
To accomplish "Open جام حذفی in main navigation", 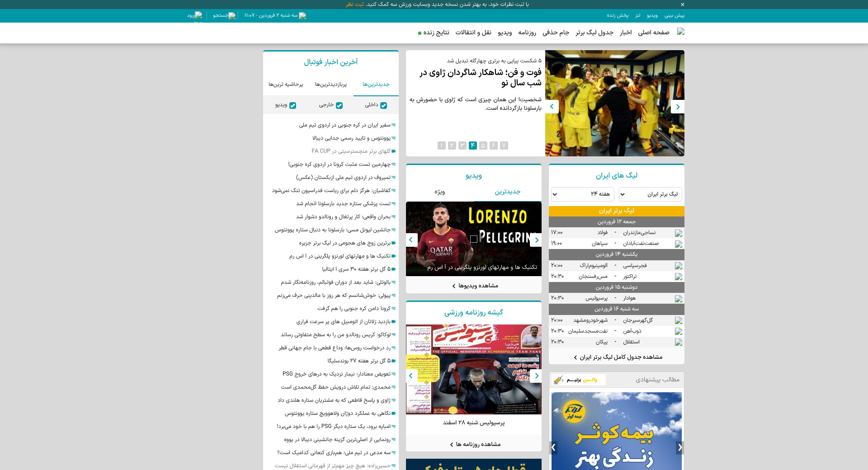I will tap(556, 33).
